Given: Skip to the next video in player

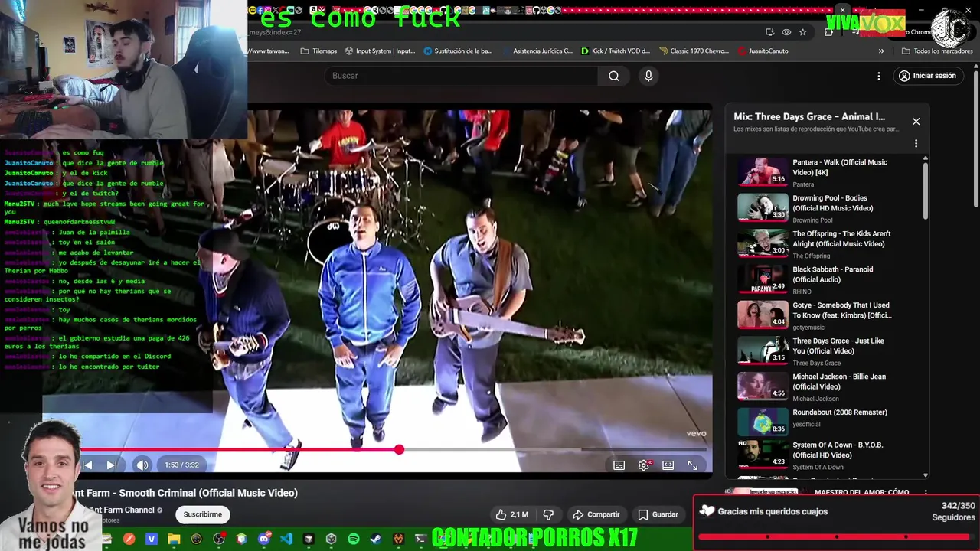Looking at the screenshot, I should [112, 465].
